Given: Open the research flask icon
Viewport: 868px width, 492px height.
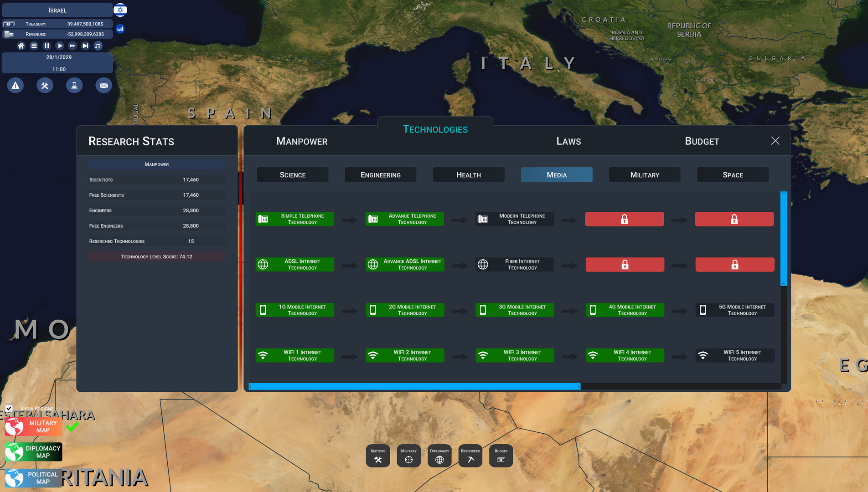Looking at the screenshot, I should [x=74, y=86].
